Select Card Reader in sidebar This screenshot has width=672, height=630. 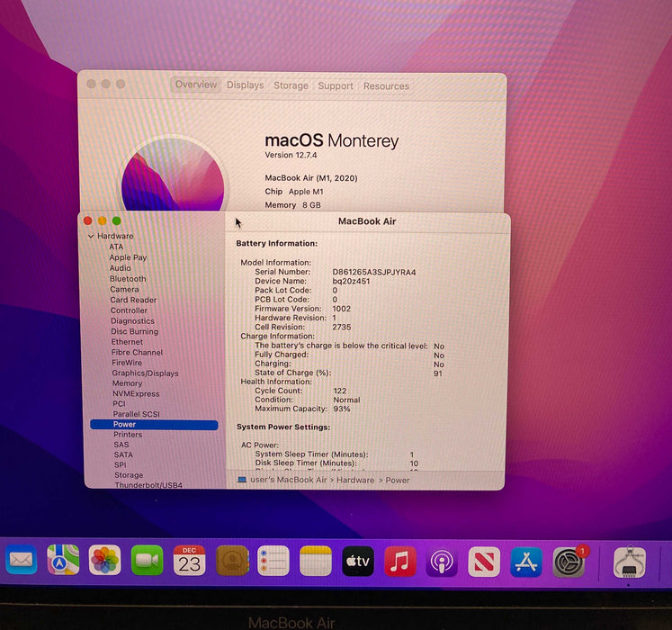(x=133, y=300)
